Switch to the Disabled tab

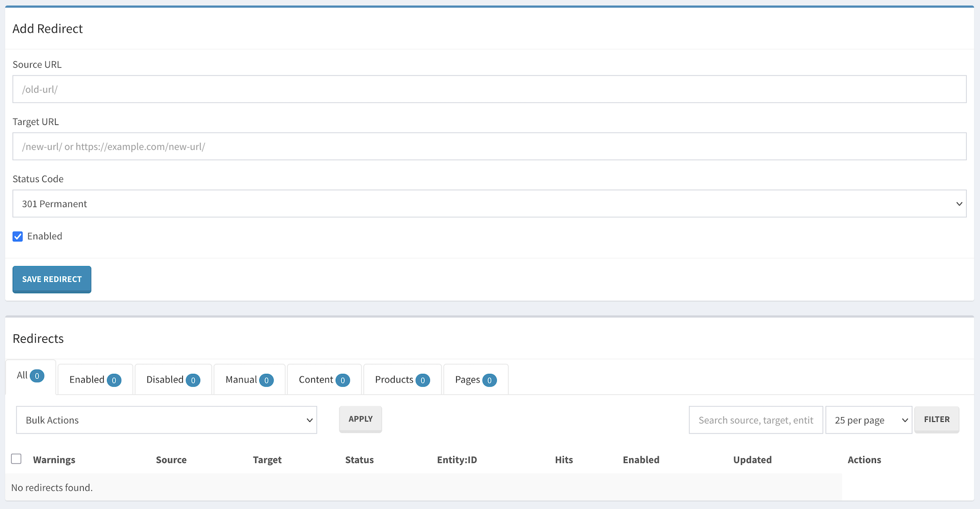click(x=173, y=379)
